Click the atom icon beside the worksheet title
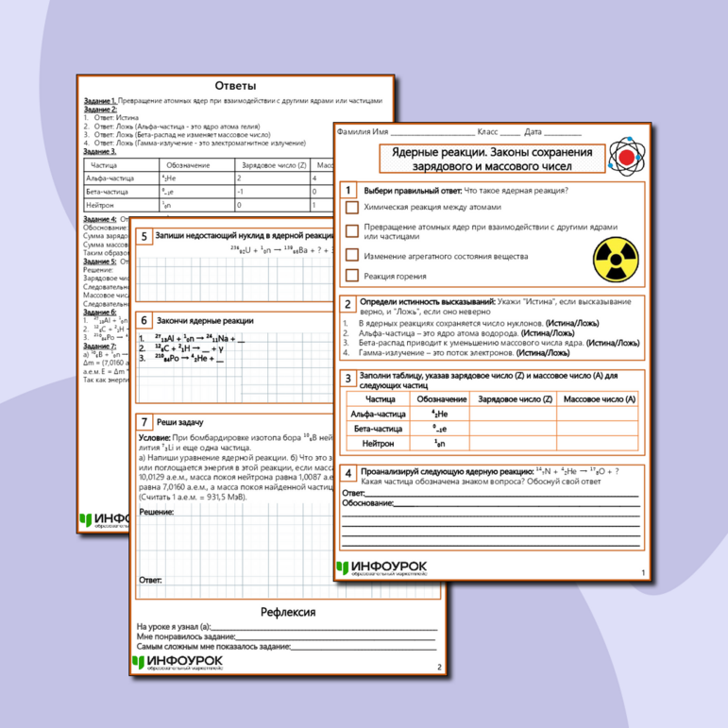Viewport: 728px width, 728px height. (x=622, y=157)
